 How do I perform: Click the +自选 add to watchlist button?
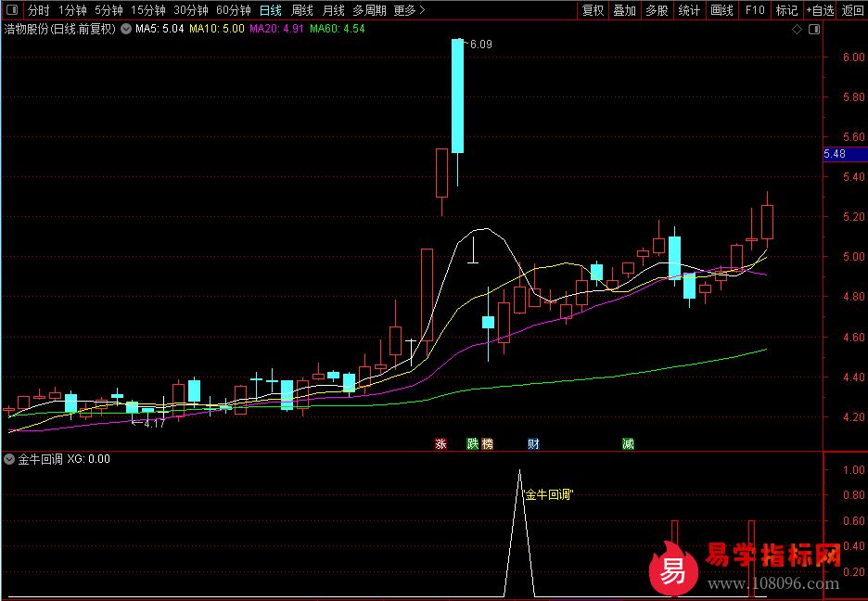pyautogui.click(x=820, y=11)
